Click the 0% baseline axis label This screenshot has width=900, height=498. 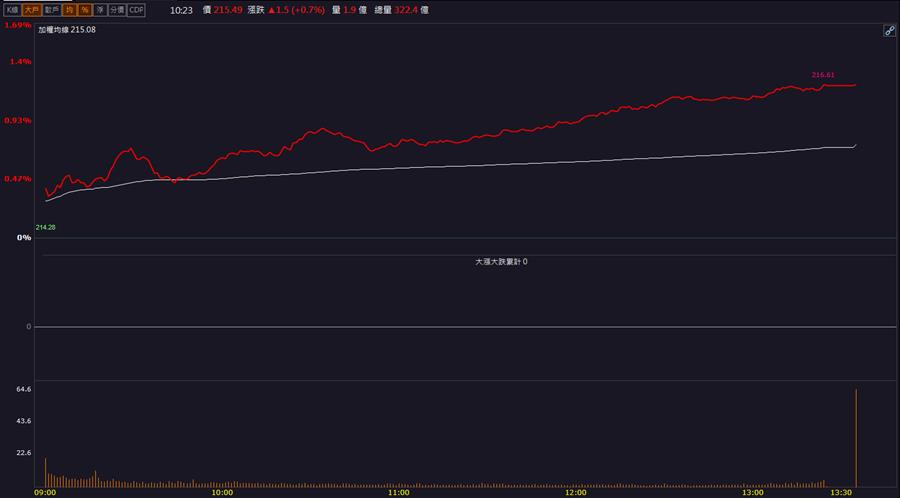(x=24, y=238)
